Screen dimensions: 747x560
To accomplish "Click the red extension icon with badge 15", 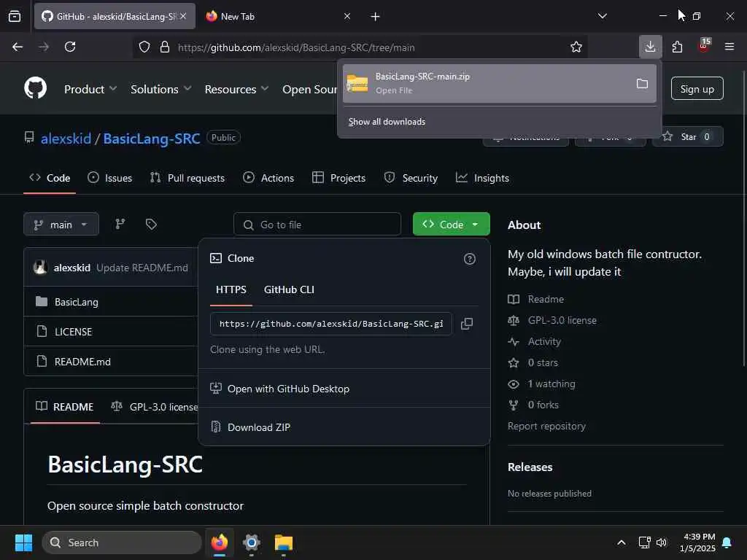I will pos(704,46).
